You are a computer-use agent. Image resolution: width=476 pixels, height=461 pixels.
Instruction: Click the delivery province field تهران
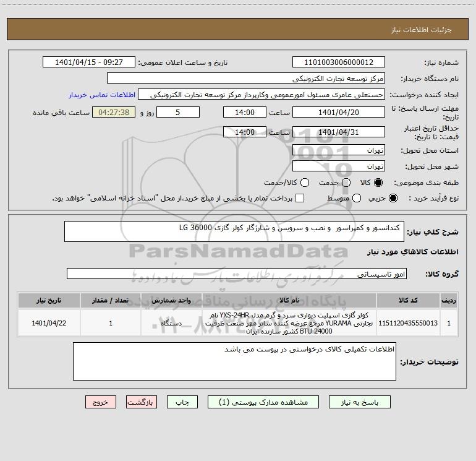[339, 150]
